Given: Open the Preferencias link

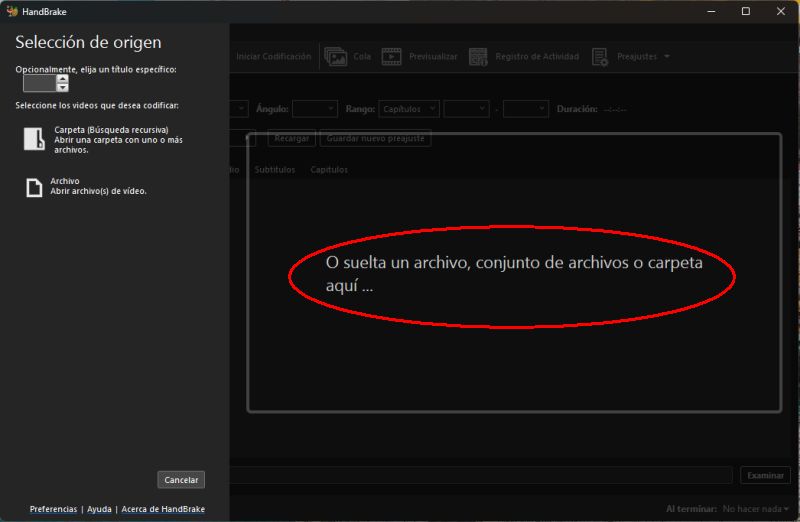Looking at the screenshot, I should click(53, 509).
